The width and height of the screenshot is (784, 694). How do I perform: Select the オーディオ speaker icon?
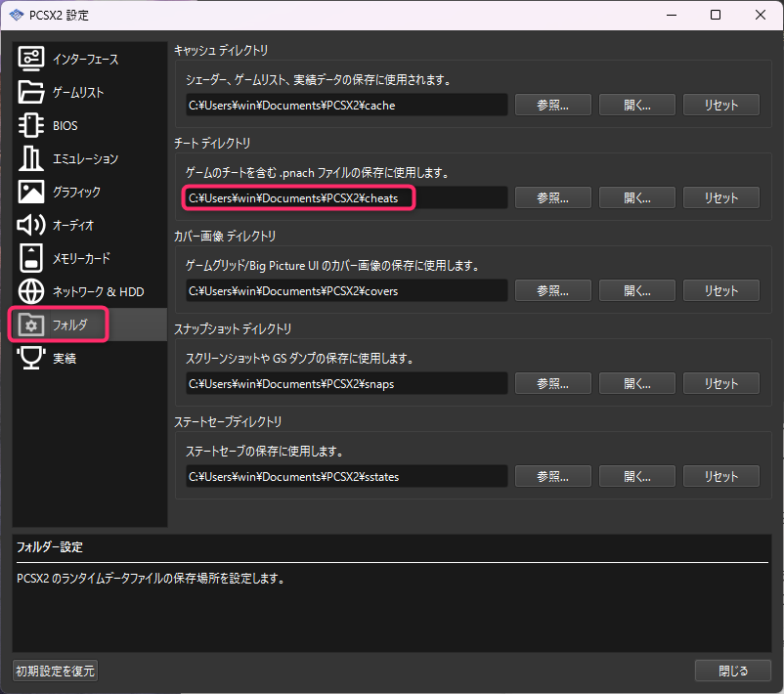click(31, 225)
